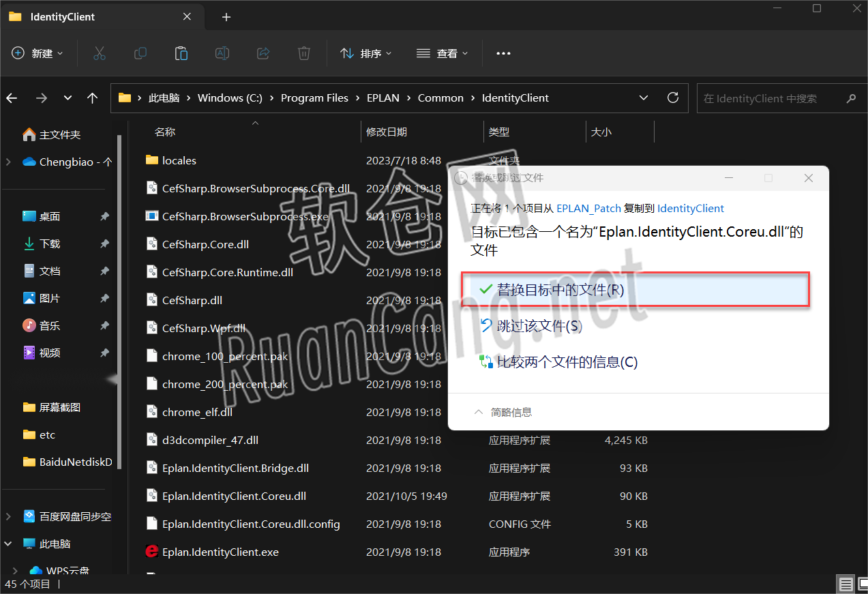Click the Refresh icon beside the address bar
Viewport: 868px width, 594px height.
(x=672, y=98)
